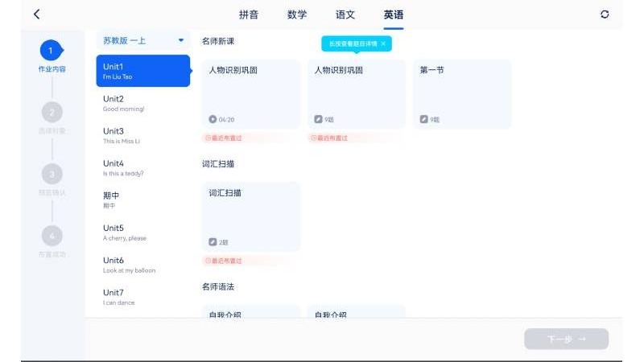Image resolution: width=644 pixels, height=362 pixels.
Task: Select Unit4 Is this a teddy?
Action: 143,167
